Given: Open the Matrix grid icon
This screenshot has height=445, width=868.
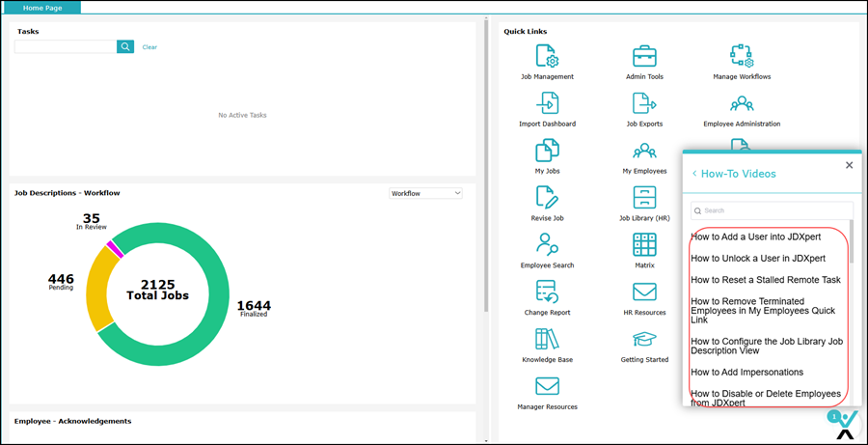Looking at the screenshot, I should click(x=644, y=244).
